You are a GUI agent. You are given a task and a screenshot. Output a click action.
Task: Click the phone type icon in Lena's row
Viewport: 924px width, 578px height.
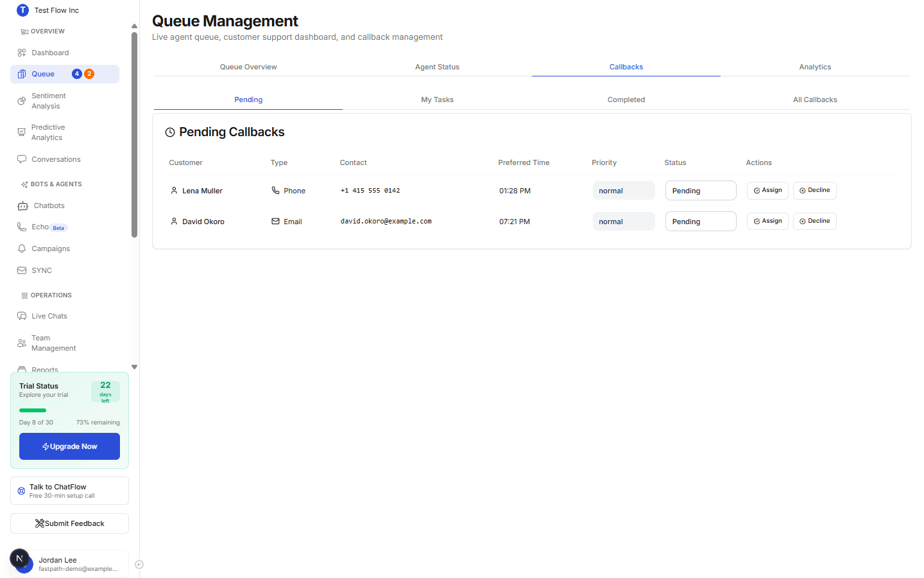pyautogui.click(x=275, y=191)
